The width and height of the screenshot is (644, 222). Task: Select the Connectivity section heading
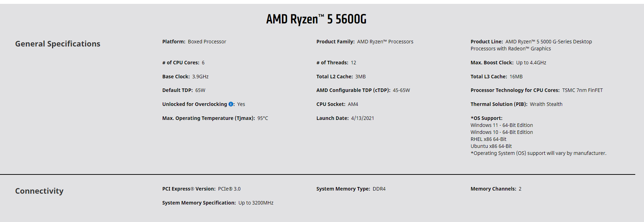coord(39,191)
